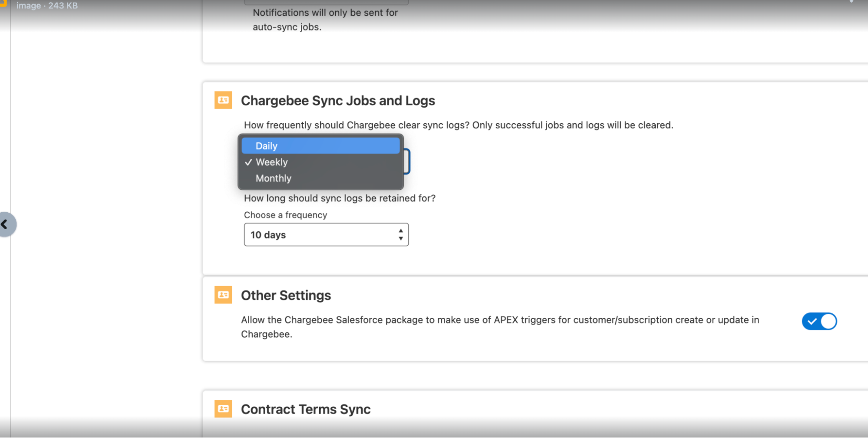Click the Chargebee Sync Jobs and Logs icon
Screen dimensions: 868x438
pyautogui.click(x=223, y=100)
